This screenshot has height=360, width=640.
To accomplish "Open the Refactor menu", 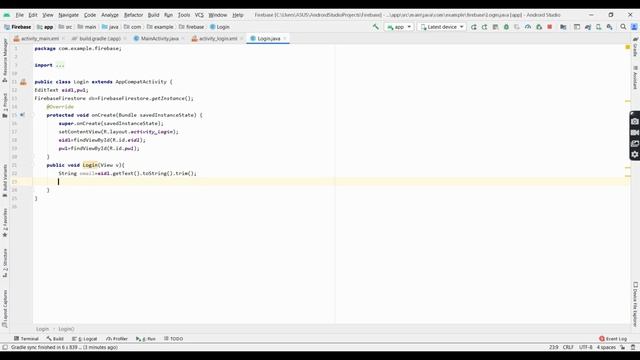I will 133,15.
